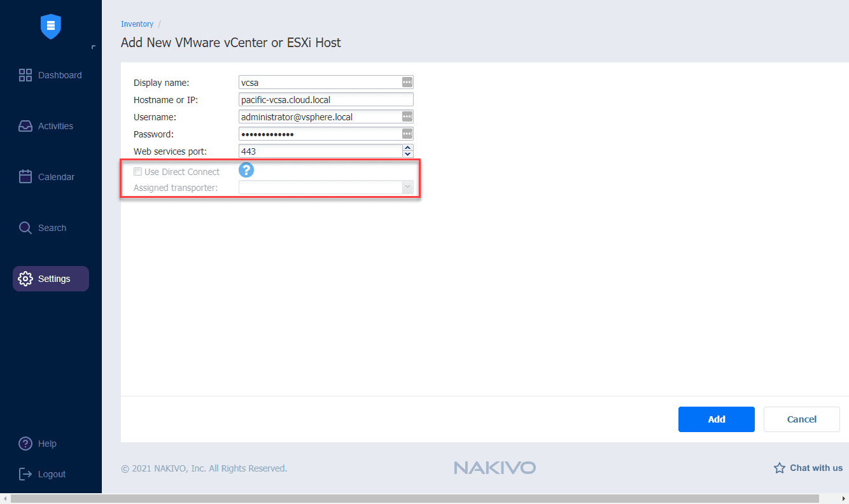Click the Add button
This screenshot has height=504, width=849.
(717, 419)
